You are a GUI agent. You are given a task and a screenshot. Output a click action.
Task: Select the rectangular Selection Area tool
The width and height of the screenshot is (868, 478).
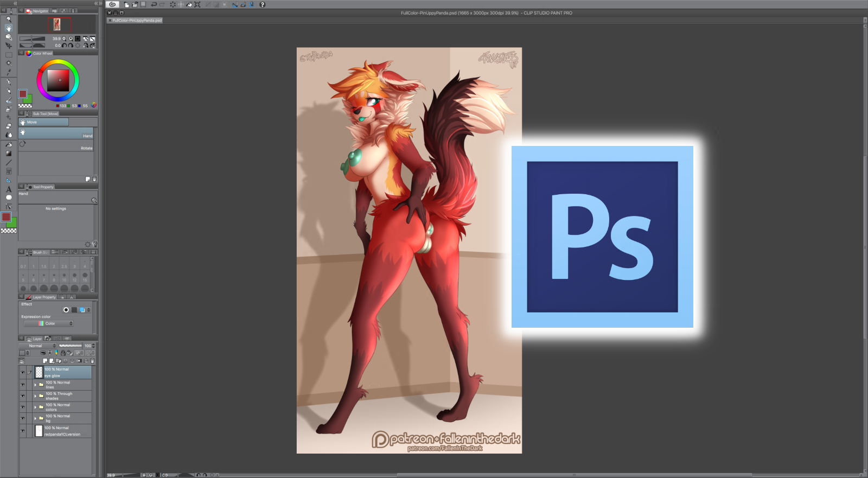coord(9,55)
